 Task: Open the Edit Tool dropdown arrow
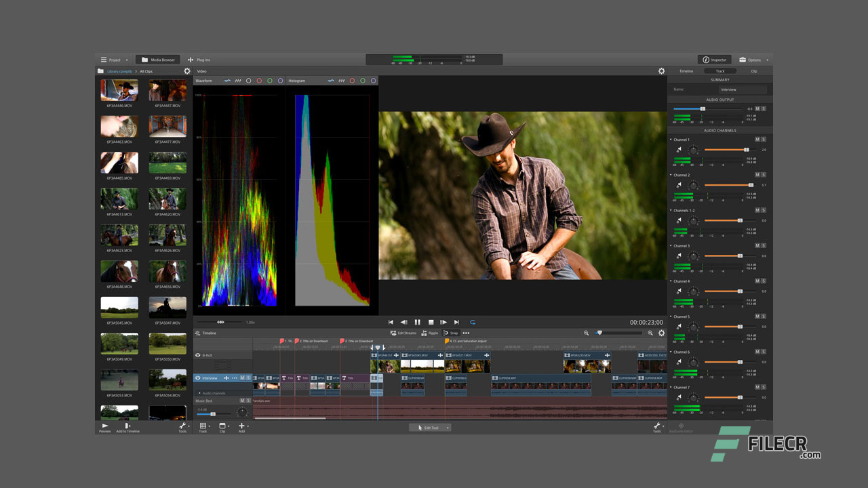tap(448, 428)
